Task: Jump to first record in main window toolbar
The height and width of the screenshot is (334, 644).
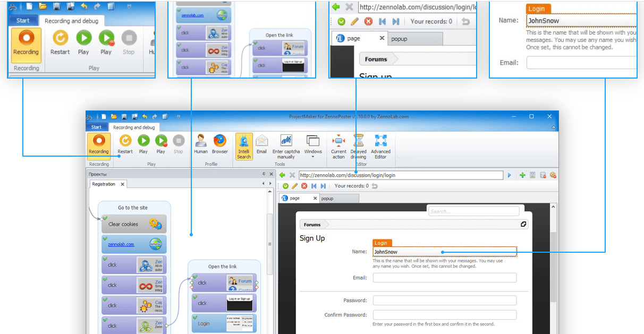Action: pos(314,186)
